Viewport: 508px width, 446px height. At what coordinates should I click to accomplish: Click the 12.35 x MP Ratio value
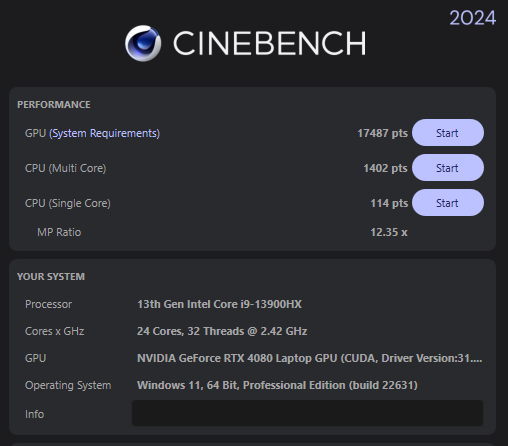(x=389, y=232)
